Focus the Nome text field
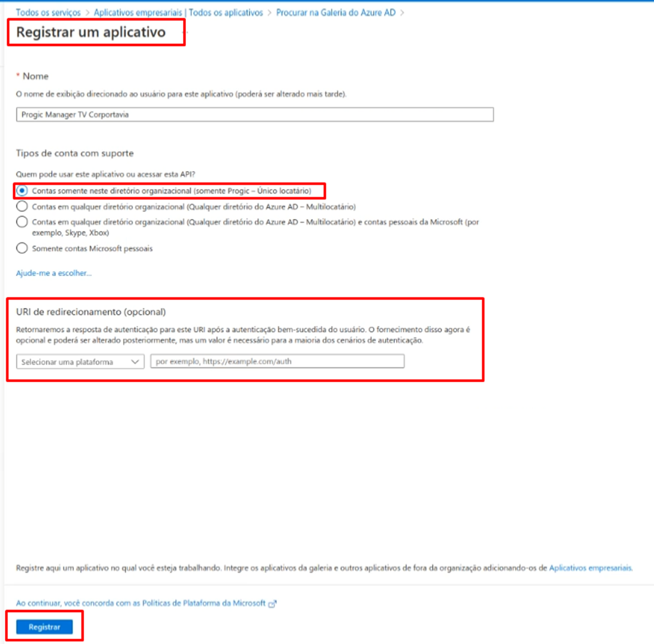Screen dimensions: 654x644 tap(255, 114)
